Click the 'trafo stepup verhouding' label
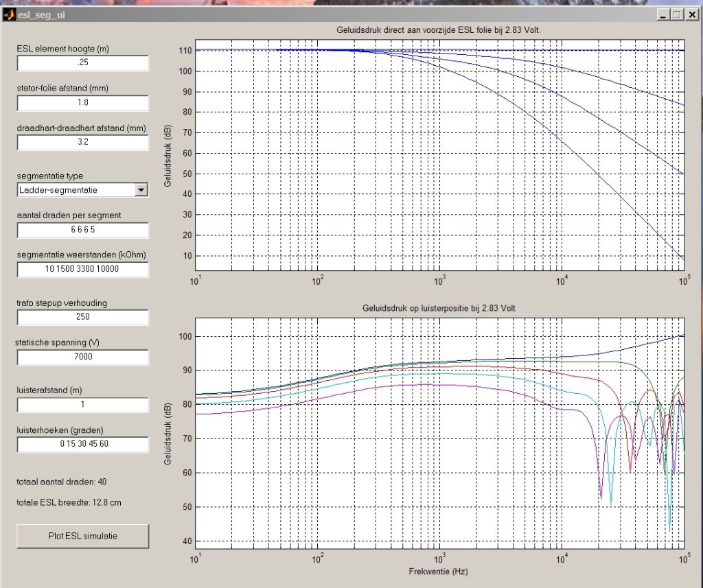The image size is (703, 588). pyautogui.click(x=62, y=303)
